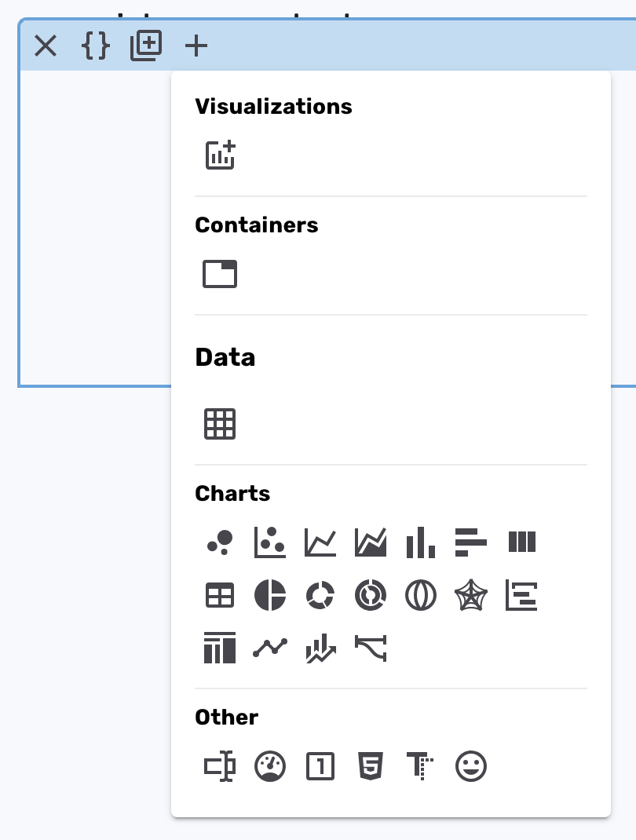This screenshot has width=636, height=840.
Task: Open the JSON code editor in the toolbar
Action: tap(94, 46)
